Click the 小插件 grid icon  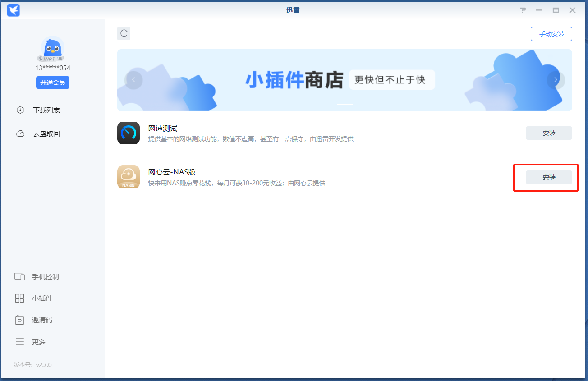[x=19, y=298]
